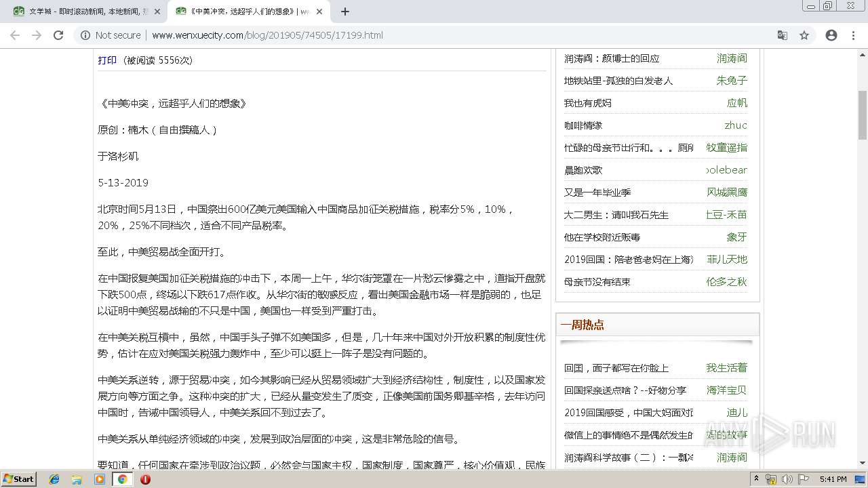Viewport: 868px width, 488px height.
Task: Click the title 《中美冲突,远超乎人们的想象》
Action: click(x=172, y=104)
